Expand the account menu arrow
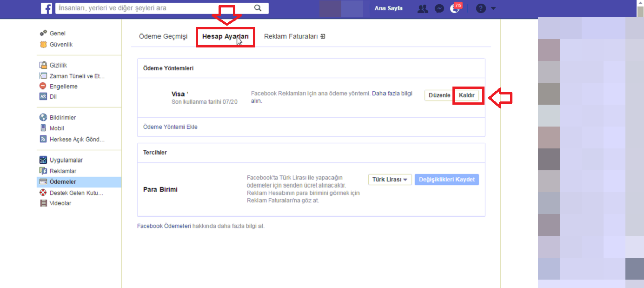Screen dimensions: 644x288 [x=493, y=8]
